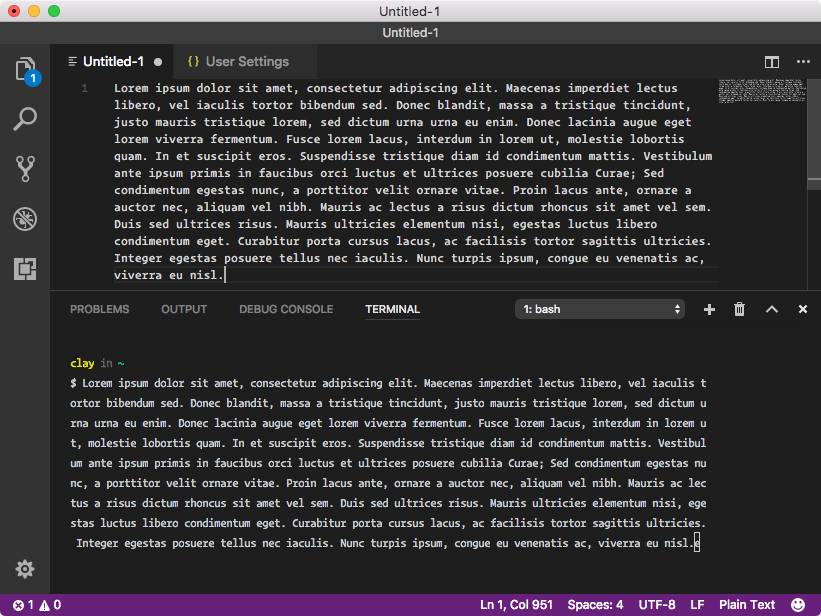
Task: Click the warnings triangle in status bar
Action: click(x=45, y=605)
